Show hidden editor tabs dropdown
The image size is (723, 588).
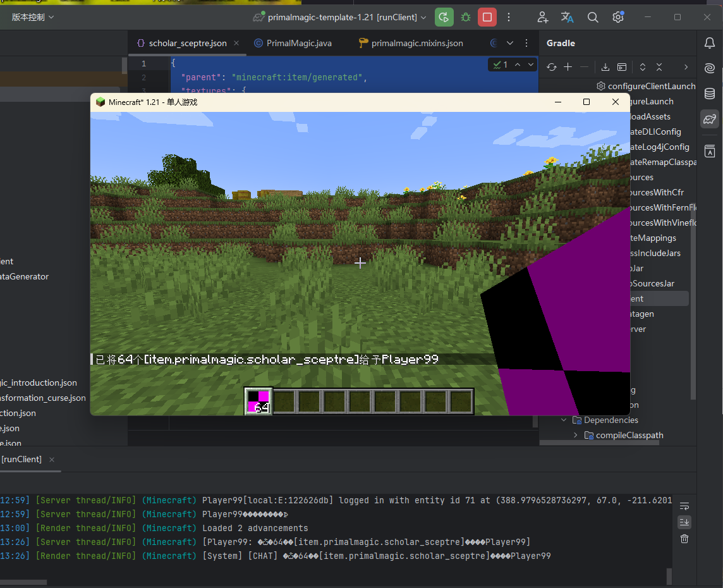(510, 44)
